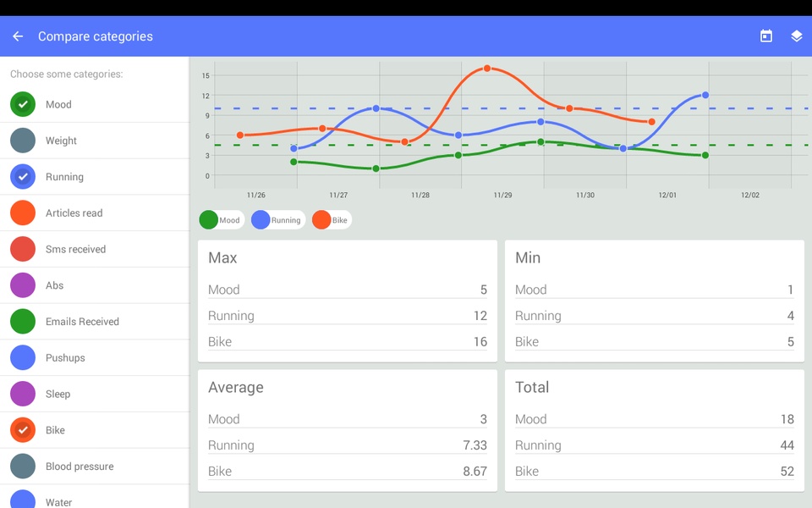Uncheck the Mood category
The width and height of the screenshot is (812, 508).
(23, 104)
